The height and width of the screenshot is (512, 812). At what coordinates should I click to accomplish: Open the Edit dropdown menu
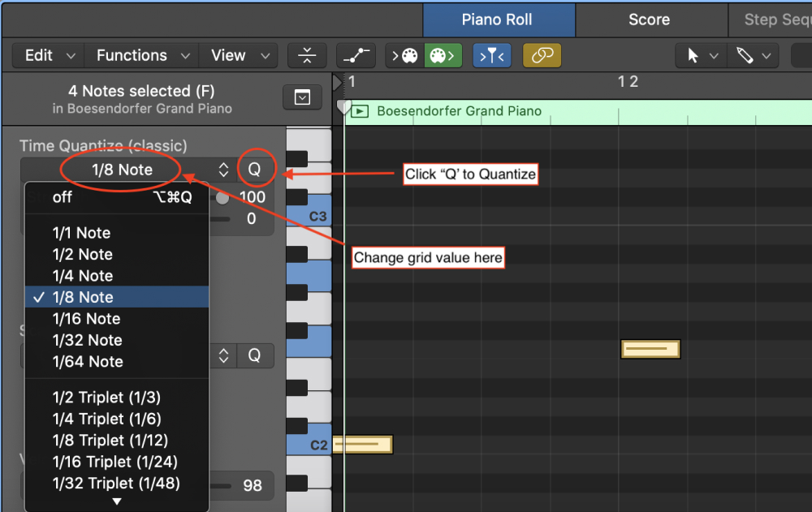[x=50, y=55]
